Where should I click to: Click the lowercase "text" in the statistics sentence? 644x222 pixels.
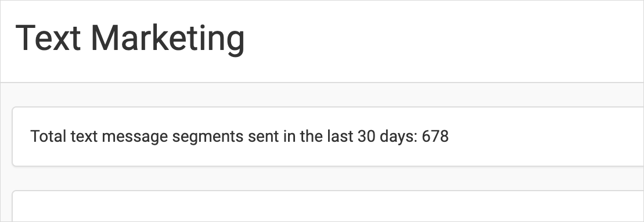84,137
